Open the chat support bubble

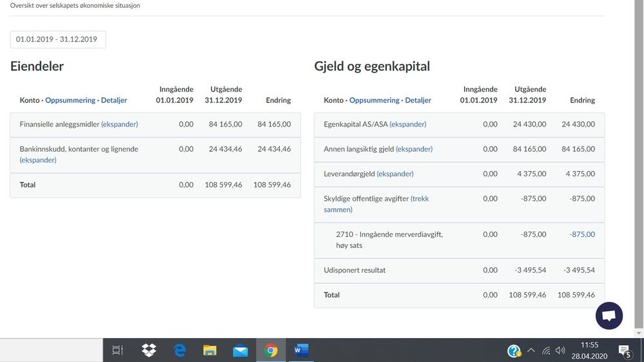pos(609,316)
